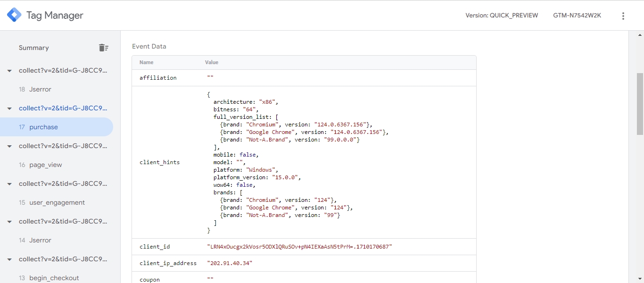Open the Summary view
This screenshot has width=644, height=283.
(x=34, y=48)
